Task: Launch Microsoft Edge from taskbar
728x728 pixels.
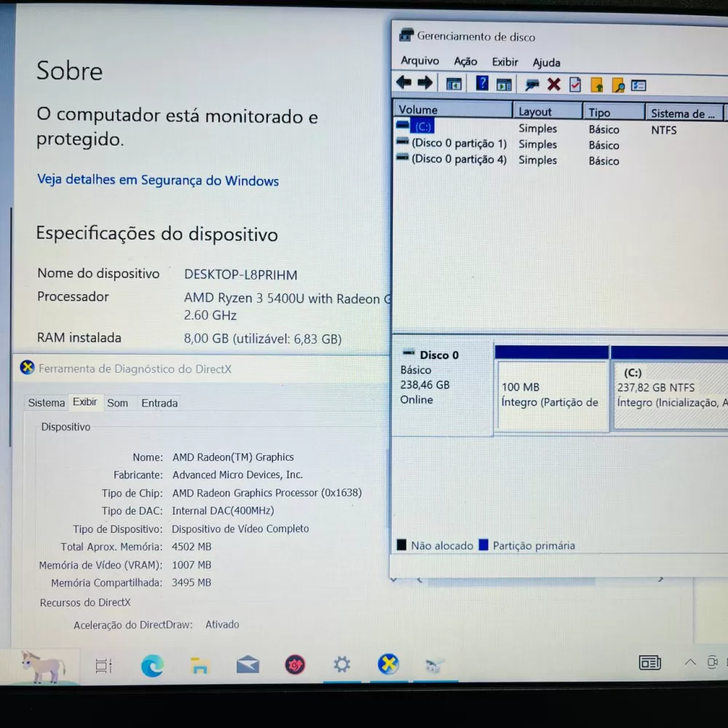Action: point(152,665)
